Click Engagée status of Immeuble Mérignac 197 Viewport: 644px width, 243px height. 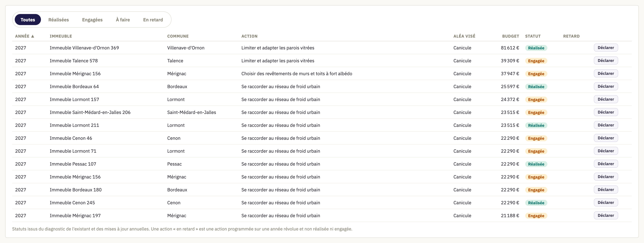[x=536, y=216]
